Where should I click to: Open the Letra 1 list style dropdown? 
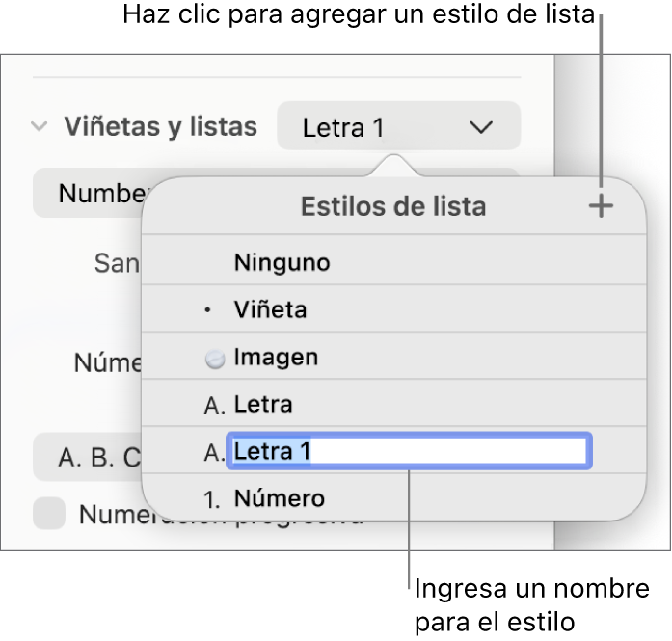398,127
